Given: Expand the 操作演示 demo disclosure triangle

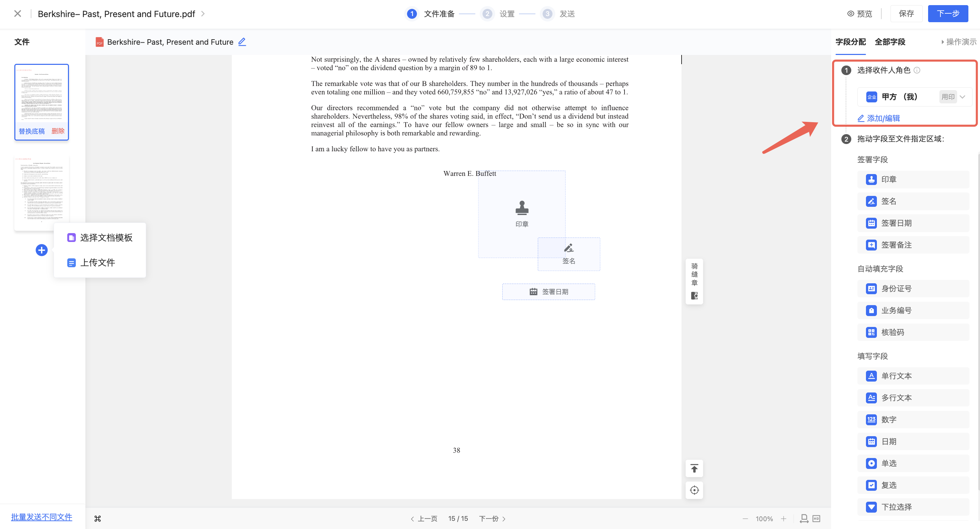Looking at the screenshot, I should (943, 42).
